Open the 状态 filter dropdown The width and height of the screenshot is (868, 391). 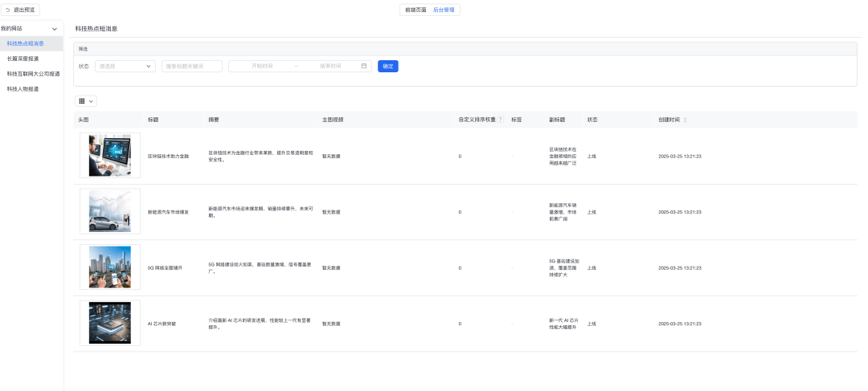tap(125, 66)
